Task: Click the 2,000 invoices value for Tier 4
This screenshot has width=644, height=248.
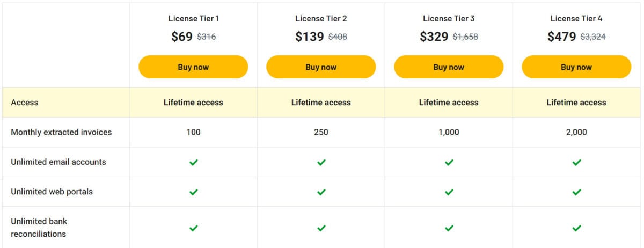Action: pyautogui.click(x=576, y=132)
